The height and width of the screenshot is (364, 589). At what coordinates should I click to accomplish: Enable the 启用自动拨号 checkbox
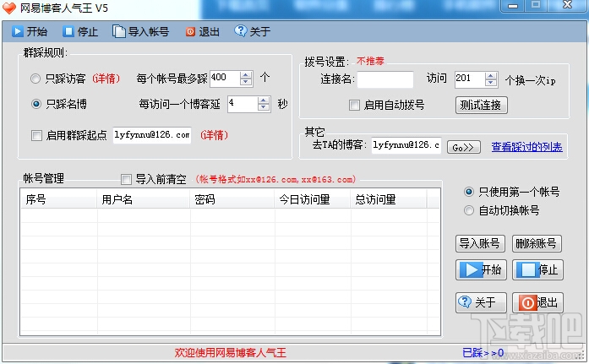(x=354, y=105)
